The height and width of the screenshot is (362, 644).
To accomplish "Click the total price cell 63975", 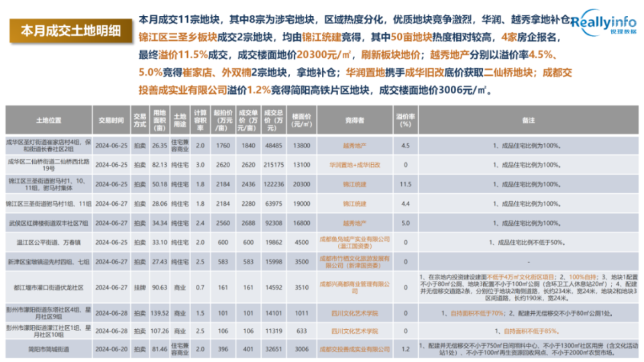I will pyautogui.click(x=274, y=204).
